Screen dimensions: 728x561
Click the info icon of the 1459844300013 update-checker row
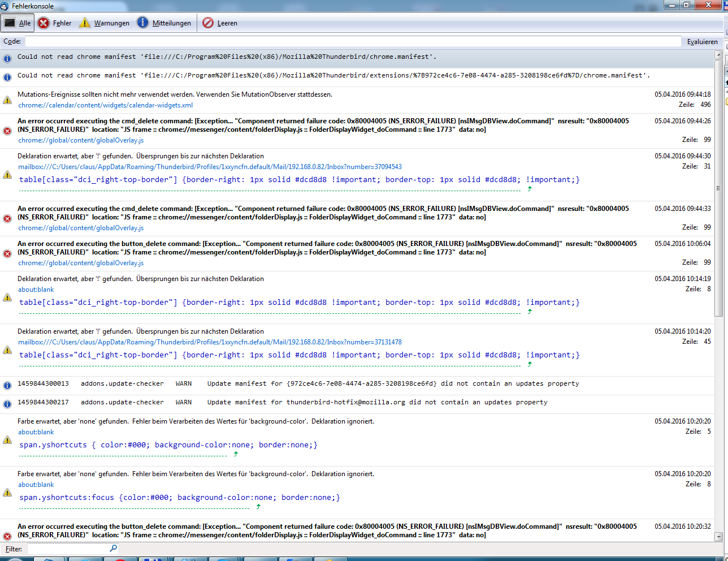click(x=7, y=386)
